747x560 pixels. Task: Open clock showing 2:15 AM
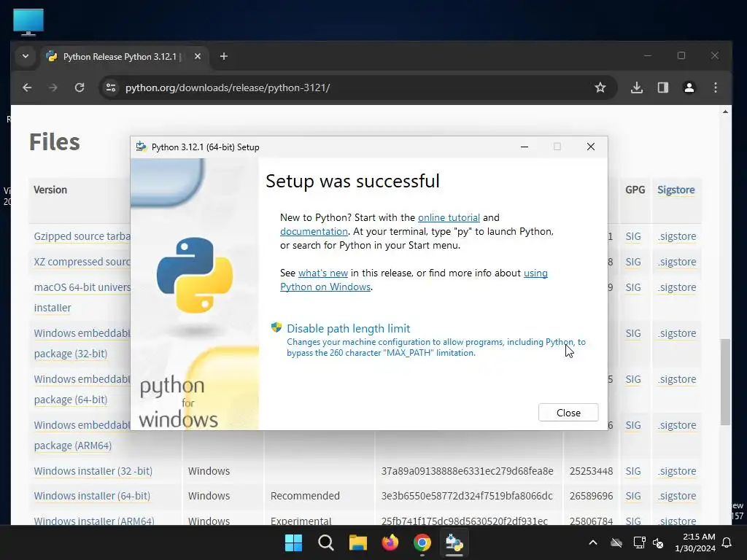coord(694,542)
